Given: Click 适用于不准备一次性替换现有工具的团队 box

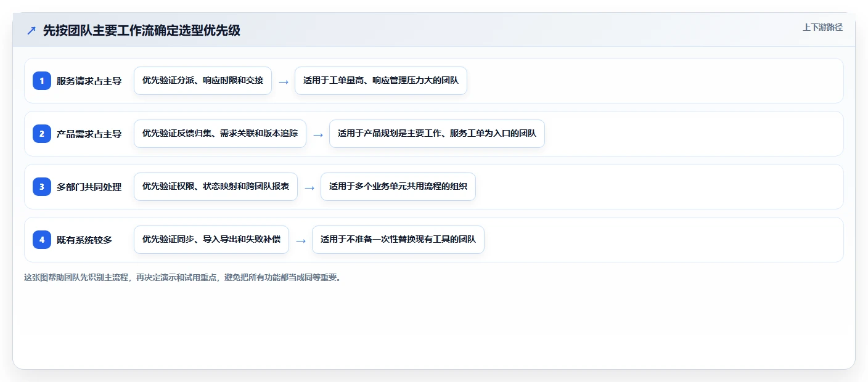Looking at the screenshot, I should pyautogui.click(x=398, y=240).
